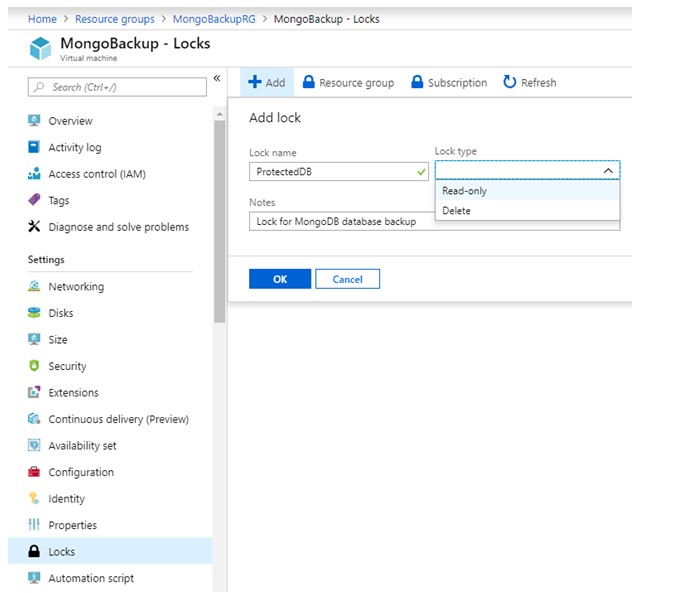Viewport: 696px width, 593px height.
Task: Click the 'Add' toolbar label
Action: pos(275,83)
